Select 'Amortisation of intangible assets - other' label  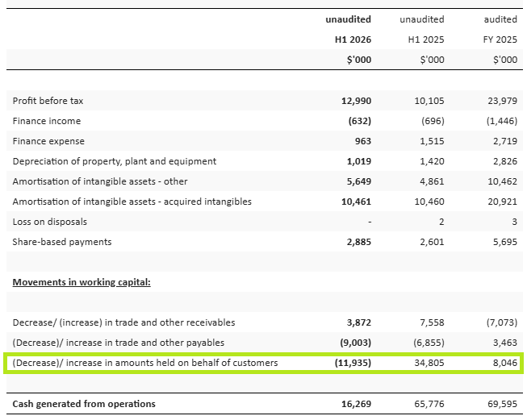[100, 181]
